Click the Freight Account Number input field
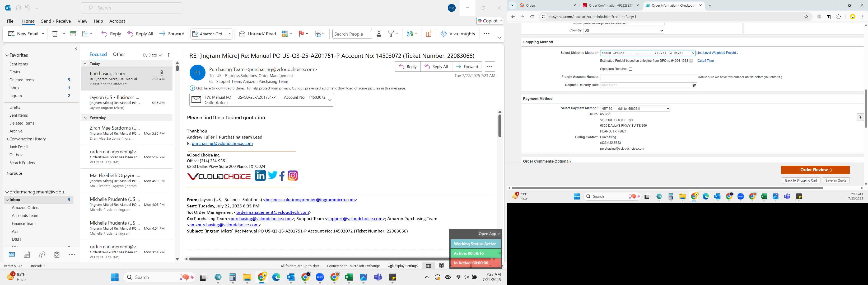Image resolution: width=868 pixels, height=285 pixels. [x=648, y=77]
